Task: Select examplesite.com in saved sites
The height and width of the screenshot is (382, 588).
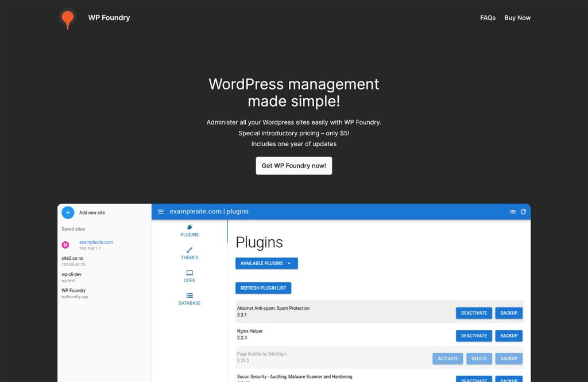Action: pyautogui.click(x=96, y=242)
